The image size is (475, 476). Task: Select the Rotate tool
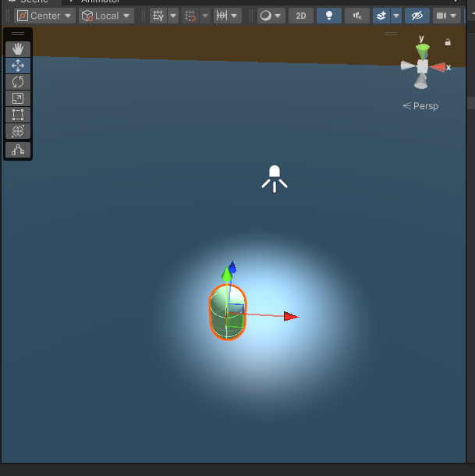point(18,82)
